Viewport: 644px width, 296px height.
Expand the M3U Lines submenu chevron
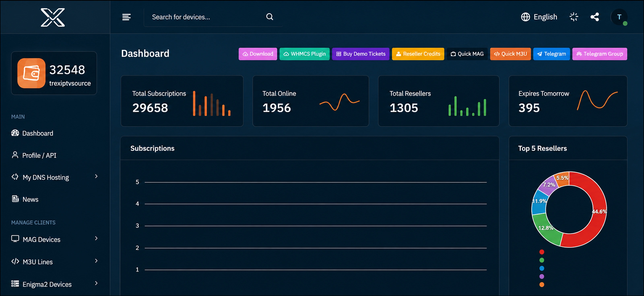coord(96,261)
